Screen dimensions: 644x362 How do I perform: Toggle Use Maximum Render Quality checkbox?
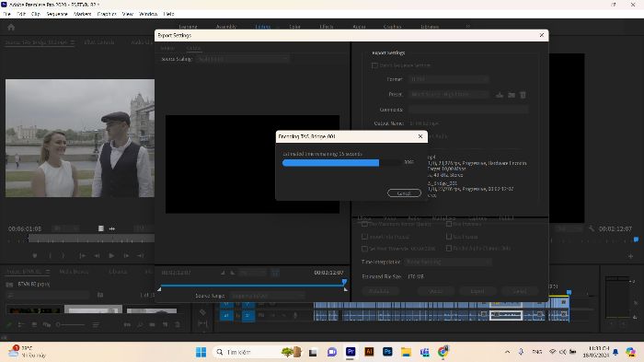click(364, 224)
